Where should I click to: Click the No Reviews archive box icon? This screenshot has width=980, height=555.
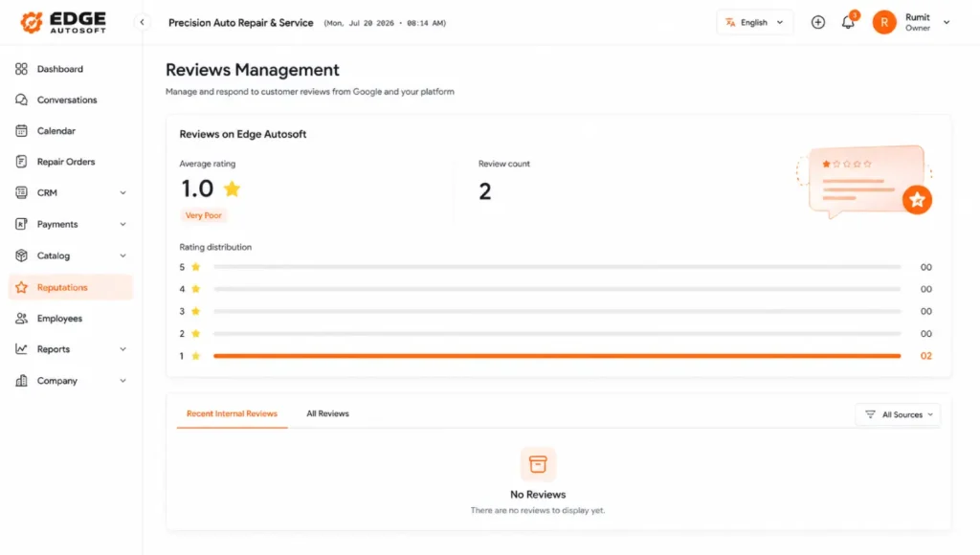pyautogui.click(x=538, y=464)
